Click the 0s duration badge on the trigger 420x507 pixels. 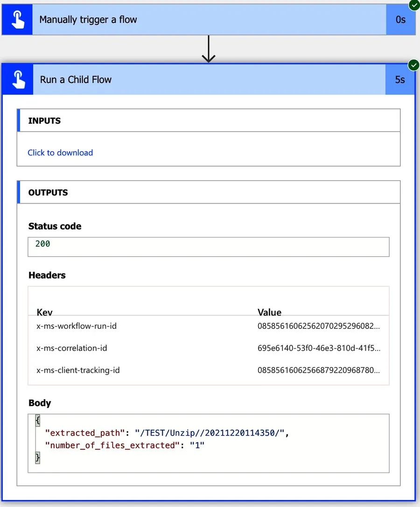click(400, 20)
